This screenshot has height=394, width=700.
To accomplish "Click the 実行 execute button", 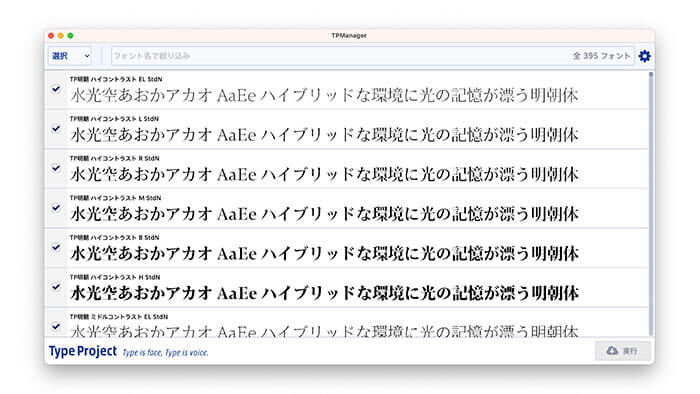I will (623, 351).
